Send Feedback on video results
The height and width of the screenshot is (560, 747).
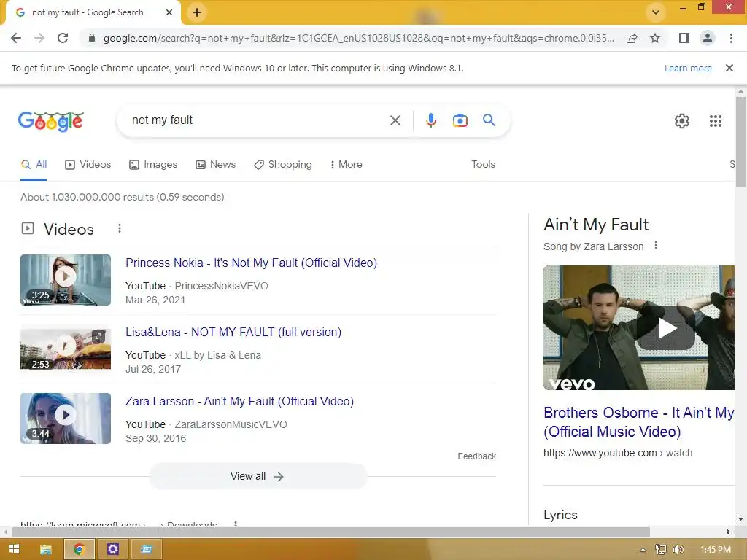point(477,456)
